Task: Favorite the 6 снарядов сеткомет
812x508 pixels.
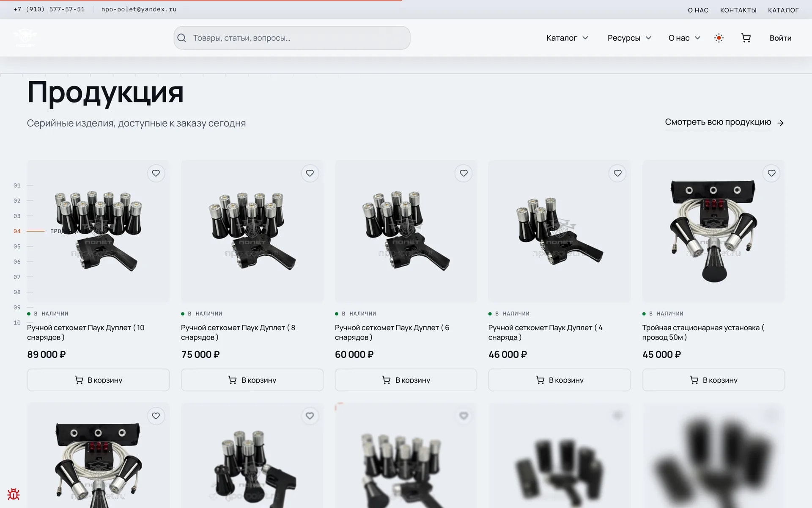Action: (464, 173)
